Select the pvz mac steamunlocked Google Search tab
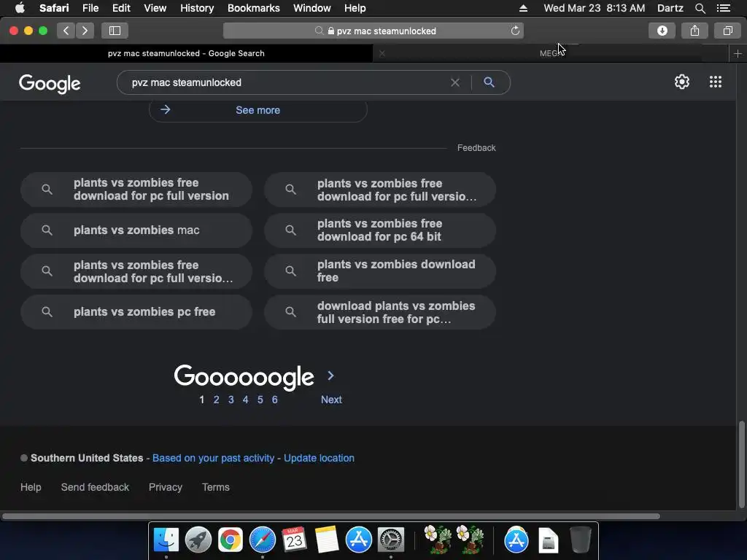This screenshot has height=560, width=747. [186, 53]
